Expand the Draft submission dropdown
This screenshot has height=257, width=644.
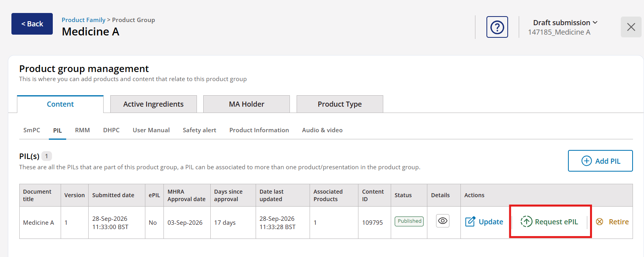click(565, 23)
